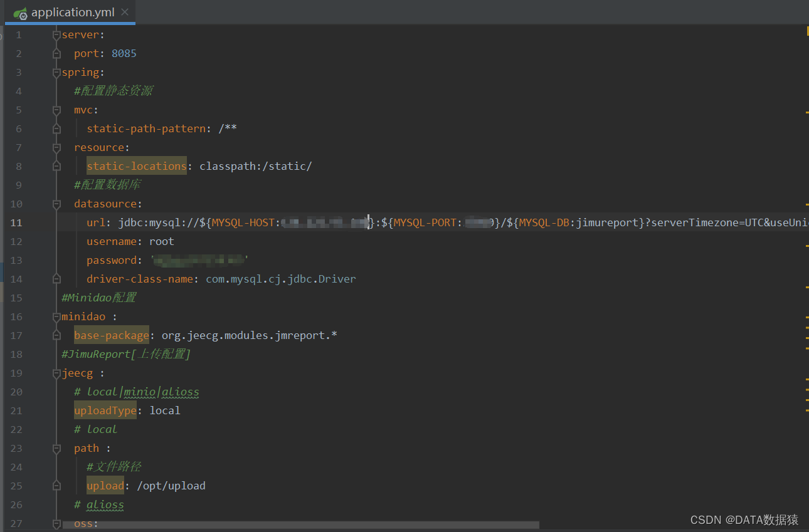Image resolution: width=809 pixels, height=532 pixels.
Task: Click org.jeecg.modules.jmreport.* value
Action: point(250,336)
